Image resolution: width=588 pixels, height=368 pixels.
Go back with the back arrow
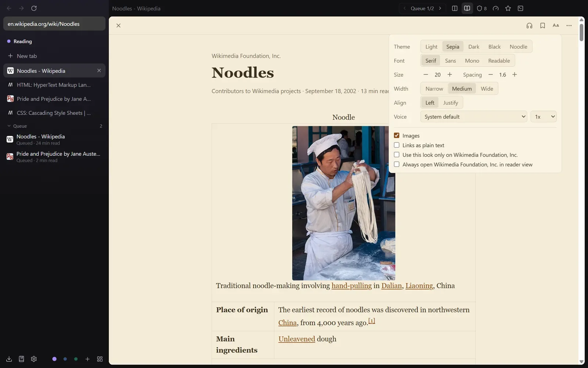[9, 8]
